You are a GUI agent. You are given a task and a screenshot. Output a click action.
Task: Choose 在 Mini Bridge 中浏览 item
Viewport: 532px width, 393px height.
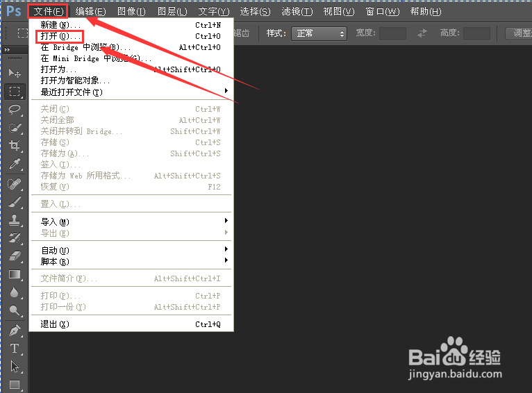click(131, 58)
